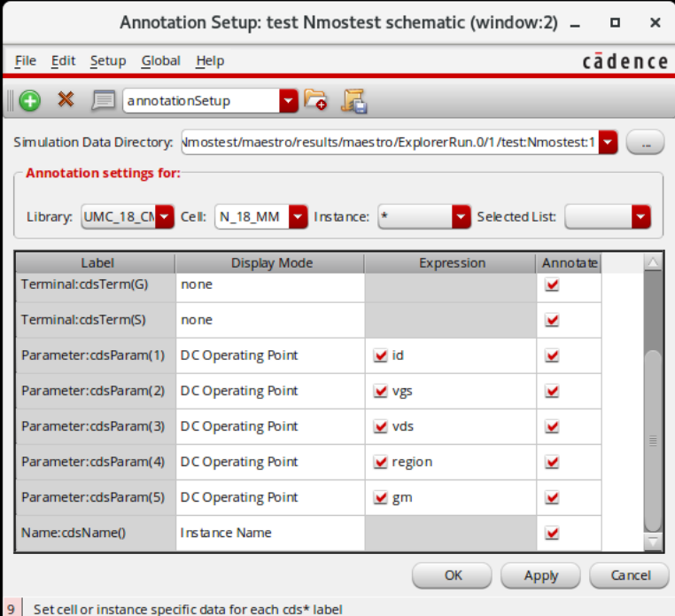Viewport: 675px width, 616px height.
Task: Open the Library dropdown
Action: (165, 216)
